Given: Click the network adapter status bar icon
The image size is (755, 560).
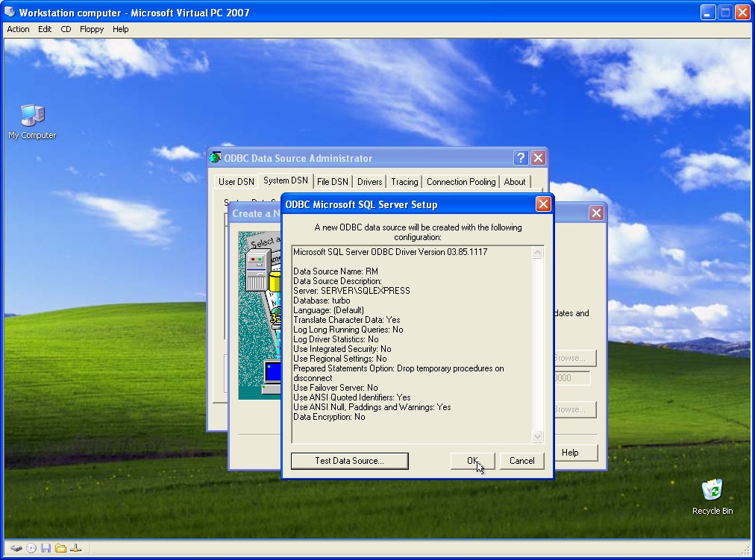Looking at the screenshot, I should (x=75, y=548).
